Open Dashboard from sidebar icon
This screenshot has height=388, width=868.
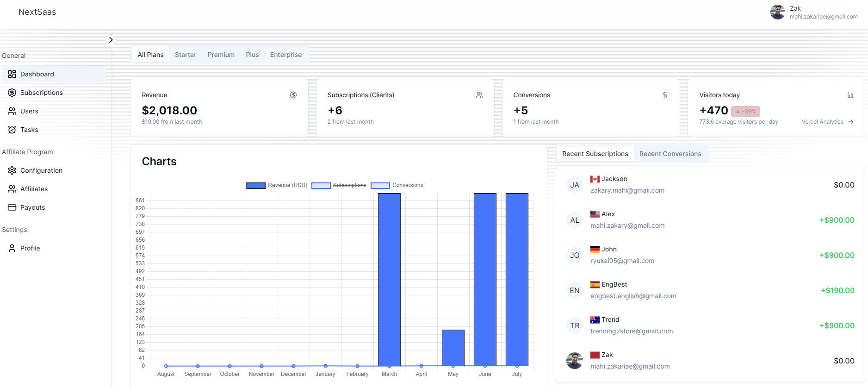pos(12,74)
